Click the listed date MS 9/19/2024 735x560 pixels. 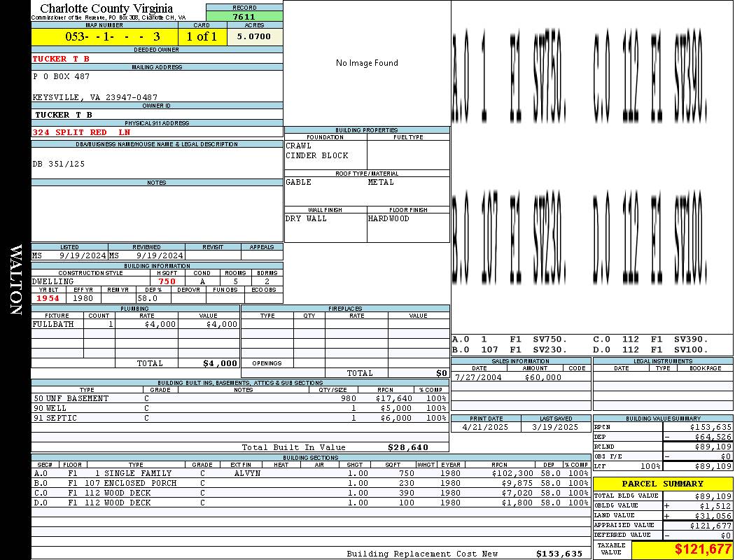click(x=69, y=256)
